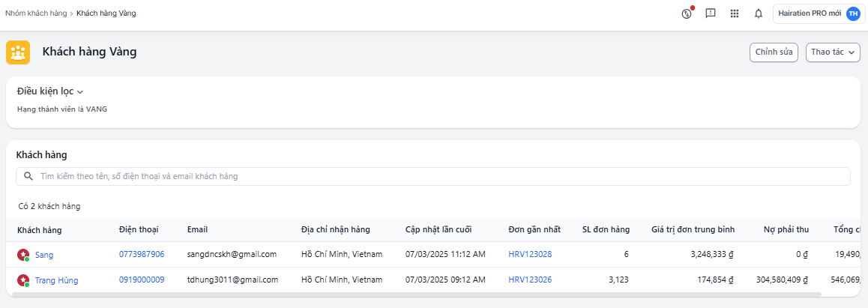Expand the Thao tác dropdown
Screen dimensions: 868x308
832,52
